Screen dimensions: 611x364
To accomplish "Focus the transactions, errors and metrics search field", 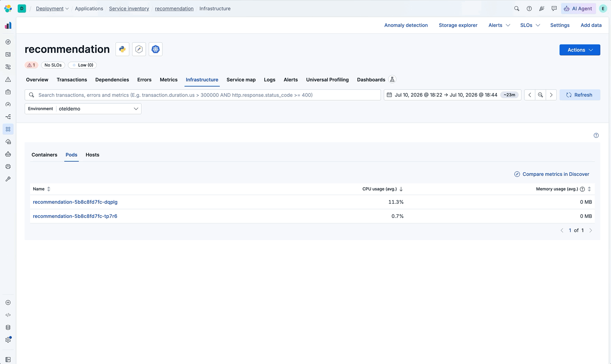I will [x=203, y=95].
